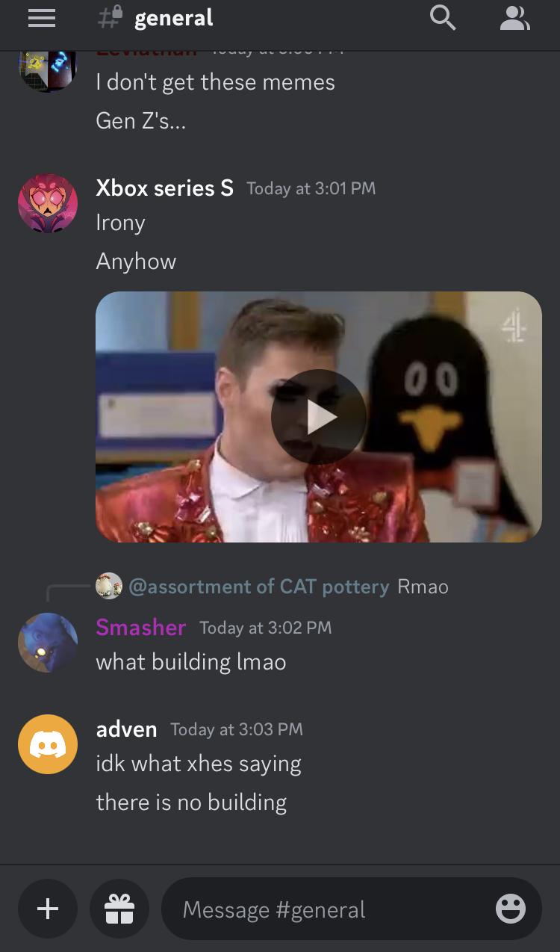
Task: Play the embedded video
Action: [319, 417]
